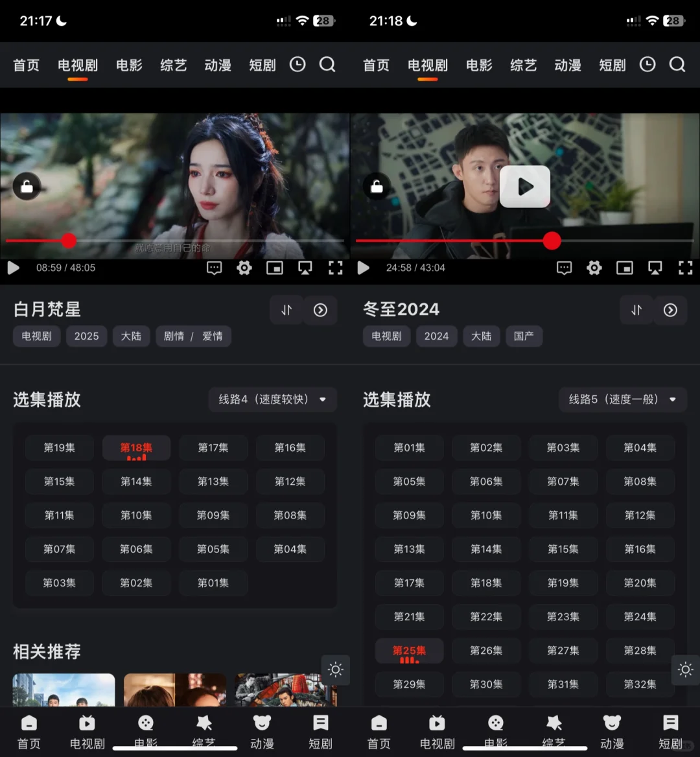Open playback settings gear on the 冬至2024 player
The width and height of the screenshot is (700, 757).
click(594, 268)
